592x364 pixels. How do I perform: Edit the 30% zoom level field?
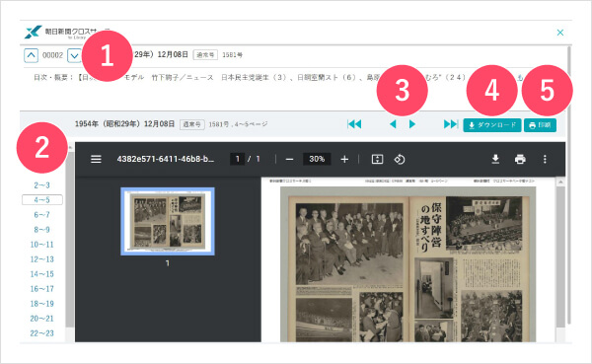point(317,159)
